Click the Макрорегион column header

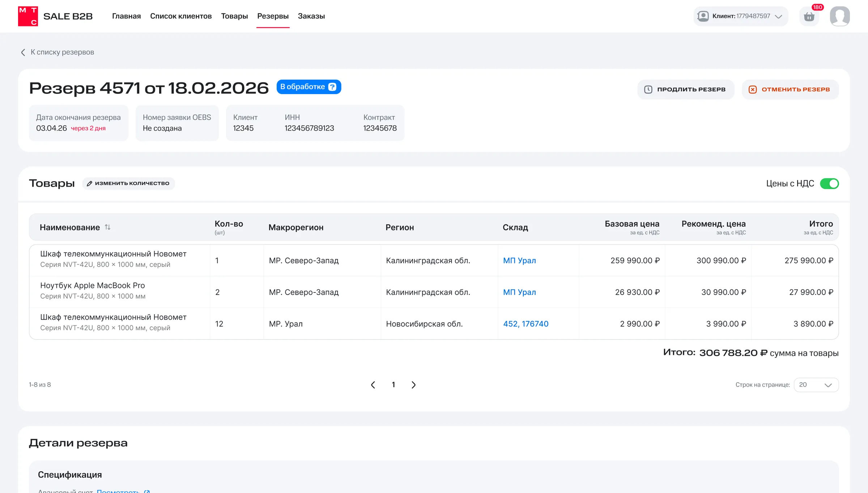(x=296, y=227)
